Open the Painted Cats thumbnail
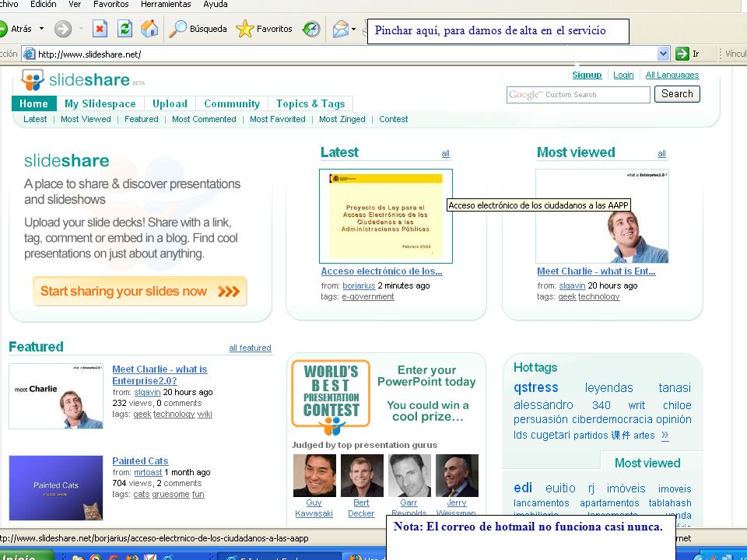The width and height of the screenshot is (747, 560). coord(56,488)
